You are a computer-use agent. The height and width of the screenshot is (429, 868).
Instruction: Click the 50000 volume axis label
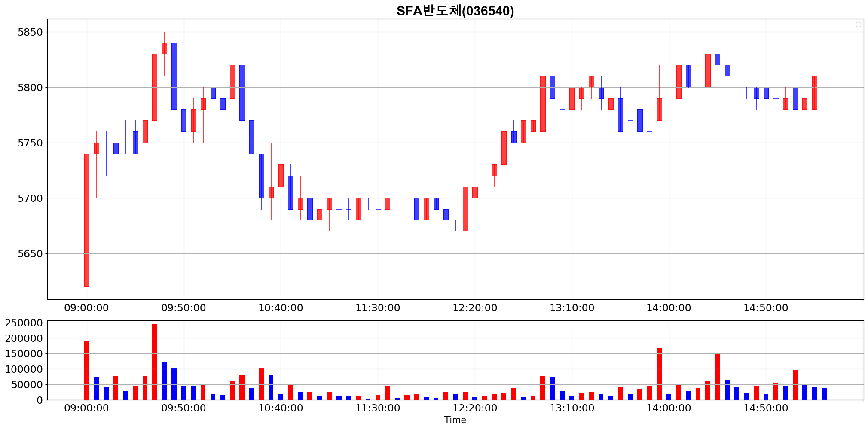(27, 385)
